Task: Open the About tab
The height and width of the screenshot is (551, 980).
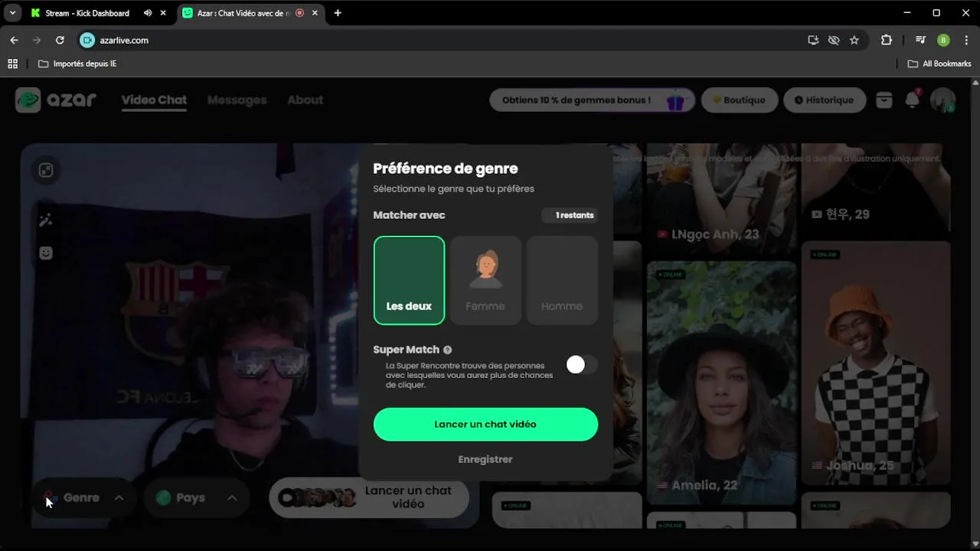Action: click(305, 100)
